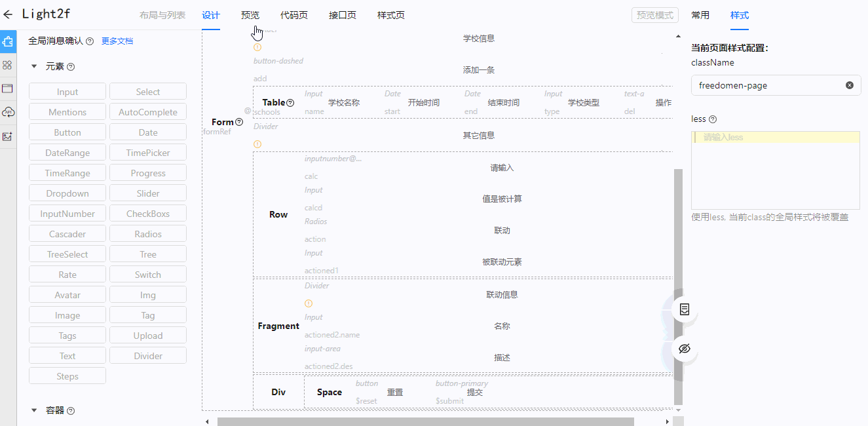The height and width of the screenshot is (426, 868).
Task: Select the 样式 properties tab
Action: point(740,15)
